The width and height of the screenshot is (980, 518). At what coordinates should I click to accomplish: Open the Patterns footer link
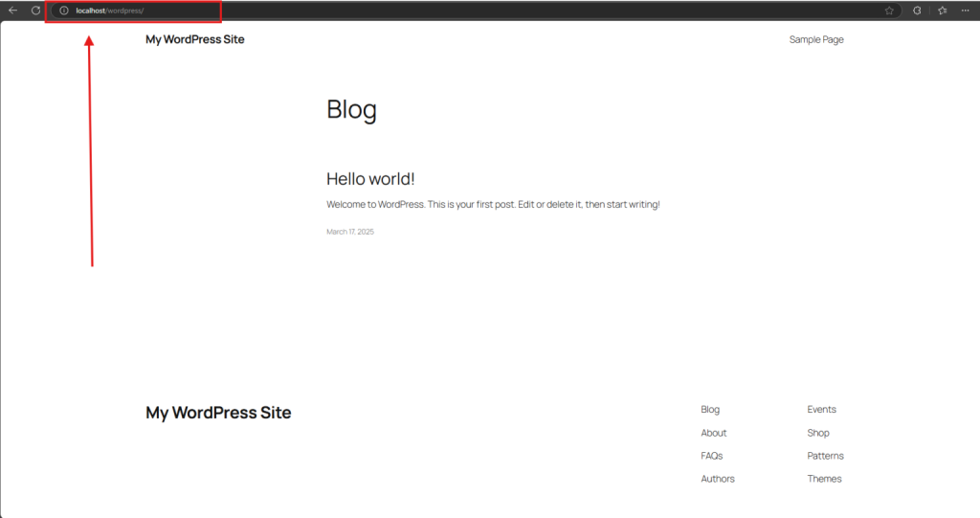click(825, 456)
